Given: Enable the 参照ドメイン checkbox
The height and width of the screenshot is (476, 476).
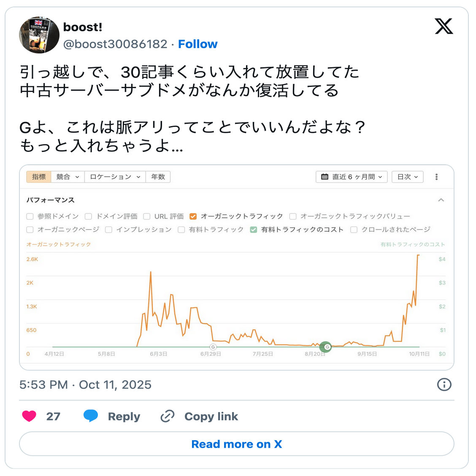Looking at the screenshot, I should click(30, 216).
